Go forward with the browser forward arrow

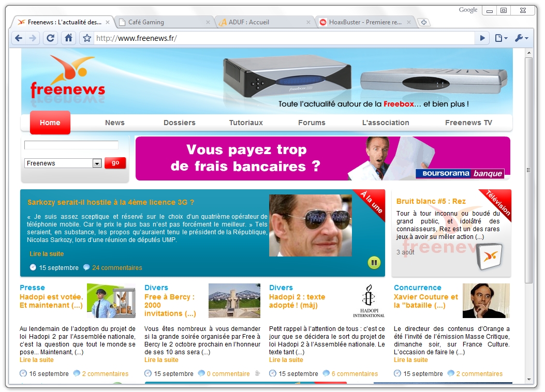(x=32, y=38)
